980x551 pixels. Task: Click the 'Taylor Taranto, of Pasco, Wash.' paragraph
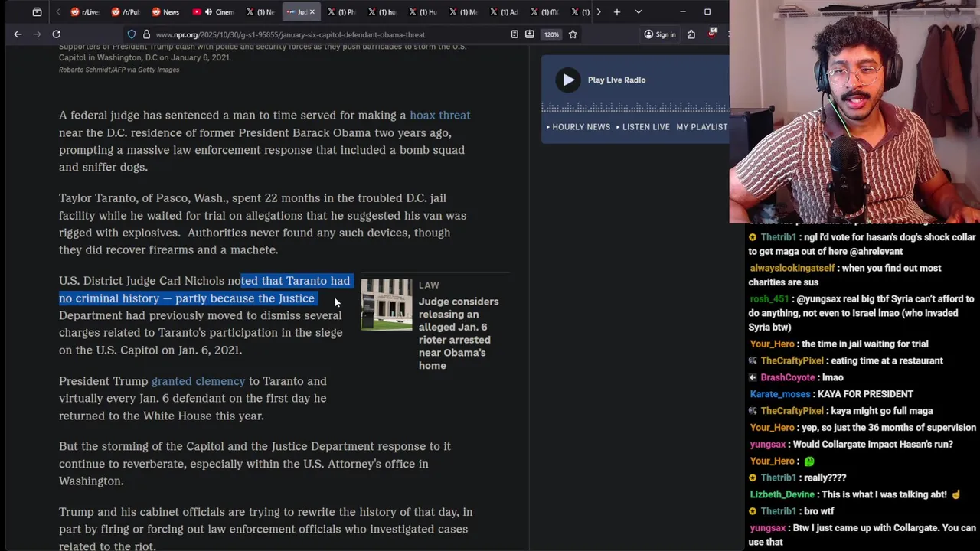(263, 223)
